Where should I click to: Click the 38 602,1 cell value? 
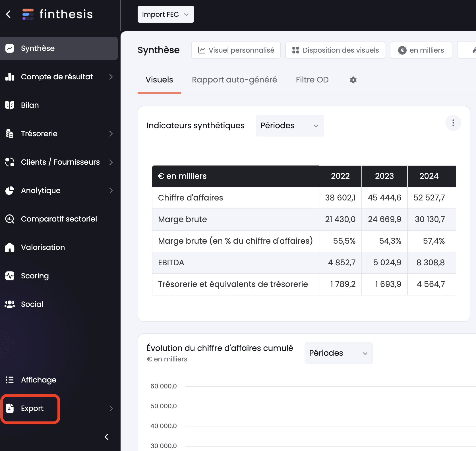(x=340, y=198)
